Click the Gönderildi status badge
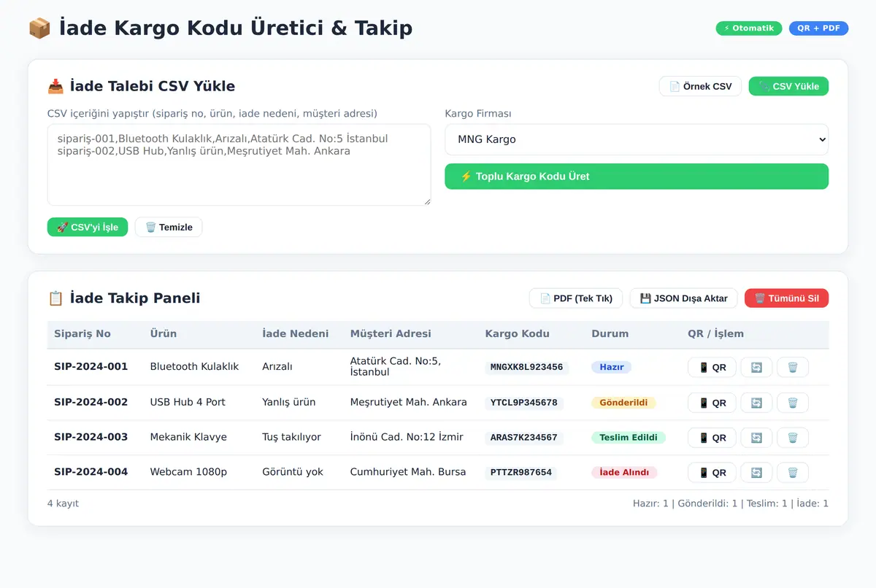Screen dimensions: 876x588 click(x=624, y=403)
